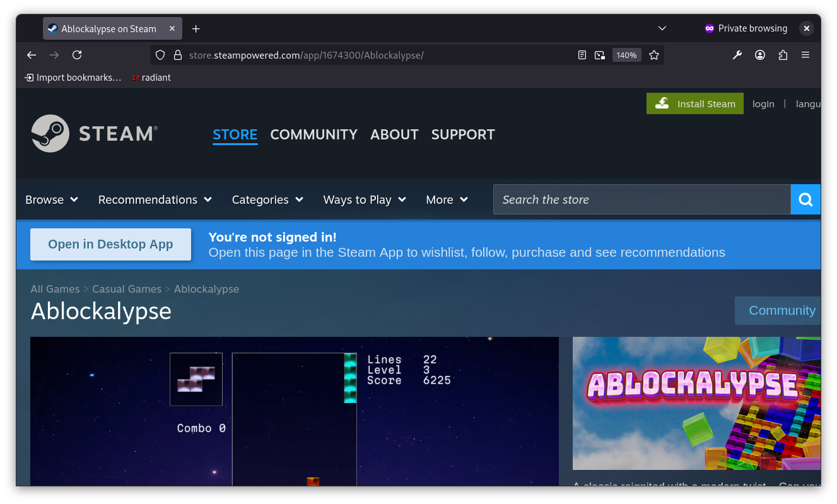The image size is (837, 504).
Task: Go to the ABOUT menu item
Action: (394, 134)
